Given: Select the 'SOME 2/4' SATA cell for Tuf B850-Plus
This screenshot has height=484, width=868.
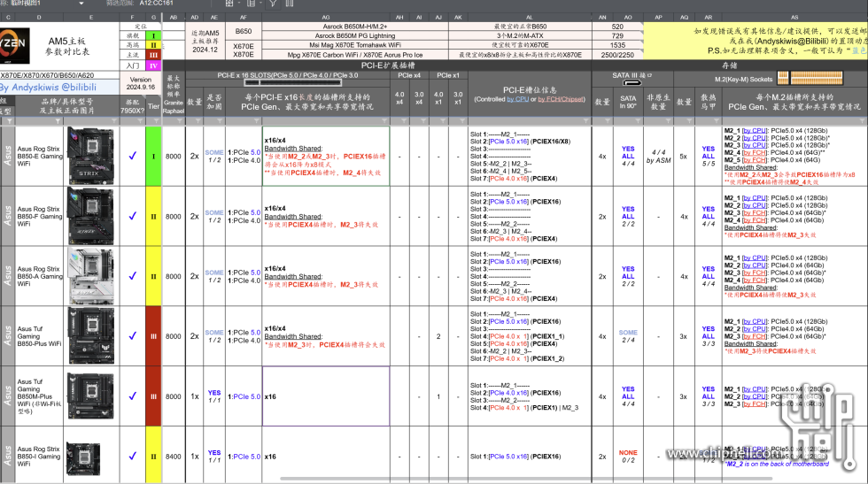Looking at the screenshot, I should pos(628,335).
